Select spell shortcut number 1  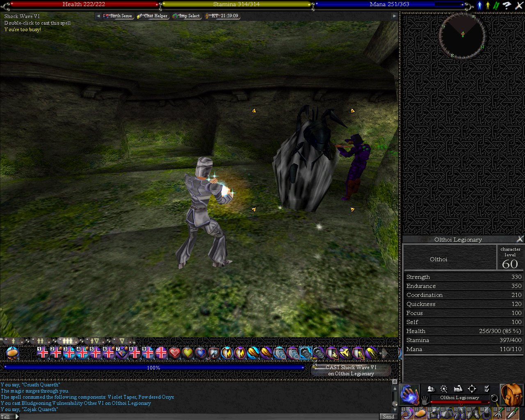coord(43,352)
